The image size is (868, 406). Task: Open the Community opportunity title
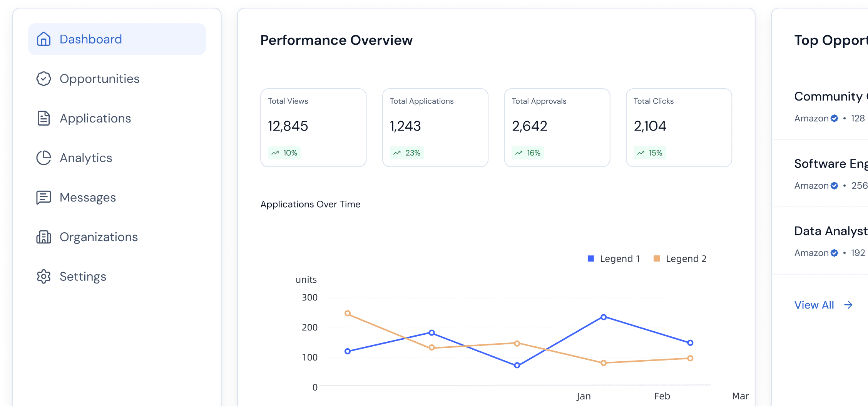[x=831, y=96]
